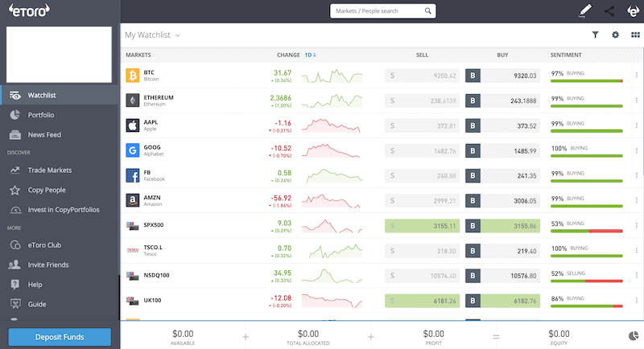Click UK100 Buy button 6182.76
The width and height of the screenshot is (644, 349).
tap(502, 301)
